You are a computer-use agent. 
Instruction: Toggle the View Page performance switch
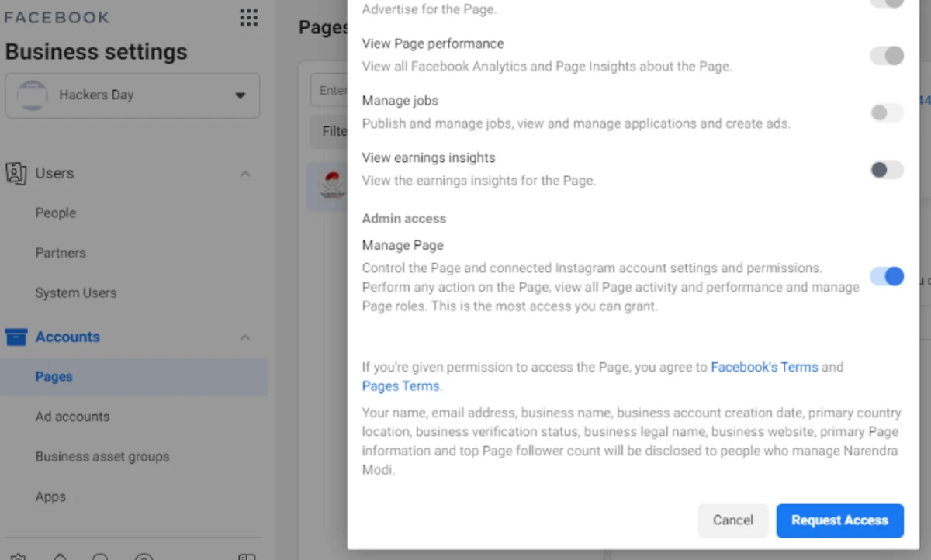pos(886,56)
